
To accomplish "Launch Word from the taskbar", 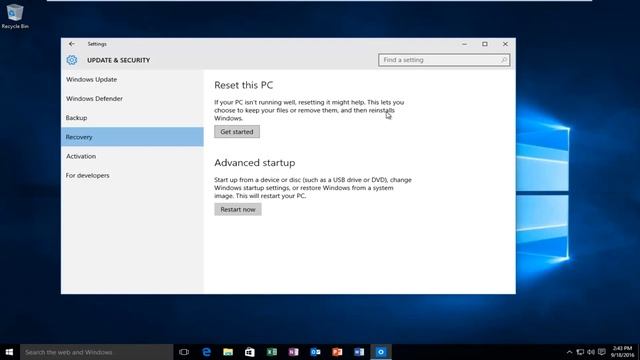I will 359,352.
